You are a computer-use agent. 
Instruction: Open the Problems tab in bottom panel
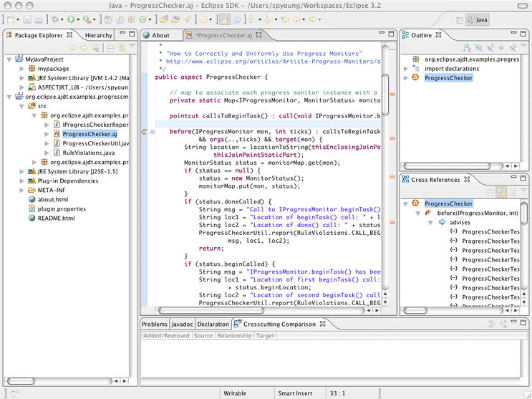point(155,324)
